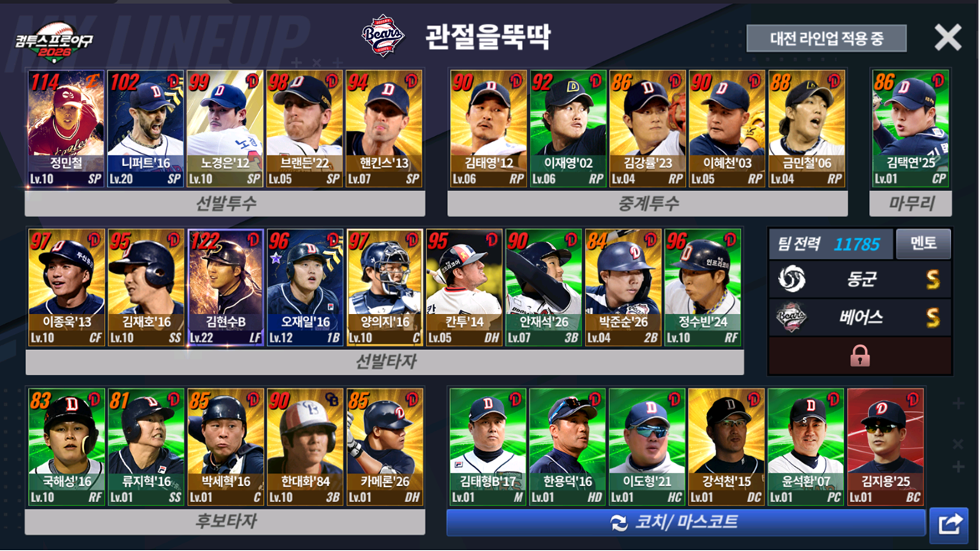The width and height of the screenshot is (980, 551).
Task: Select the 동군 league emblem row
Action: (x=860, y=279)
